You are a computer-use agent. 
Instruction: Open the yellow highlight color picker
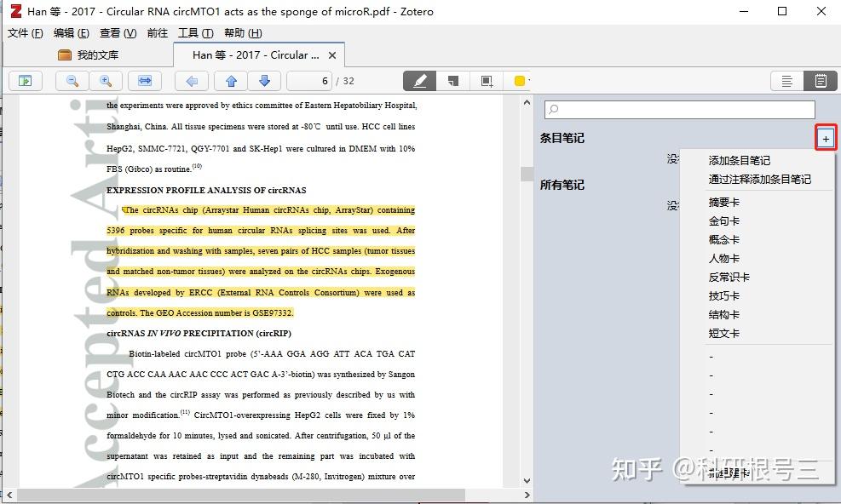520,80
